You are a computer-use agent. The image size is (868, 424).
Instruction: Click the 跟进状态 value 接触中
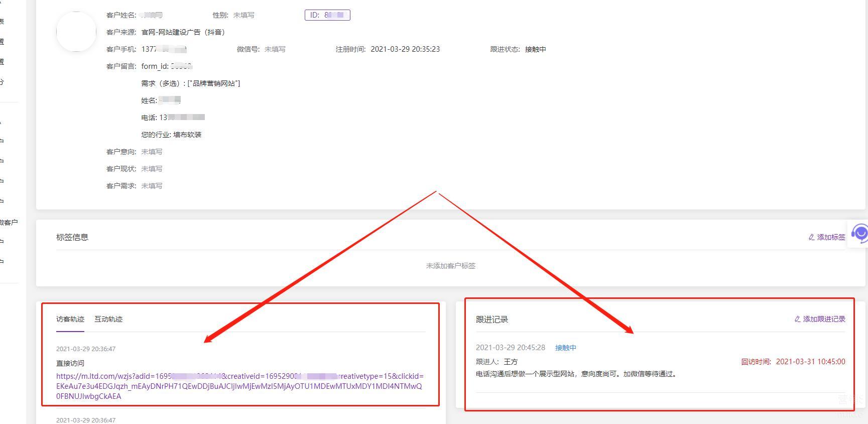[535, 49]
